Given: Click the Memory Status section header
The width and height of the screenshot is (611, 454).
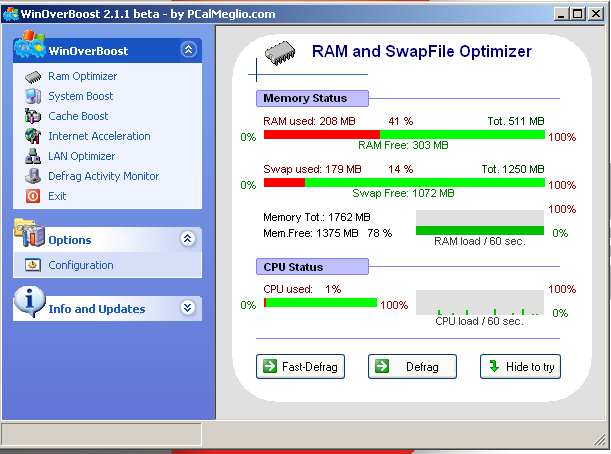Looking at the screenshot, I should [312, 98].
